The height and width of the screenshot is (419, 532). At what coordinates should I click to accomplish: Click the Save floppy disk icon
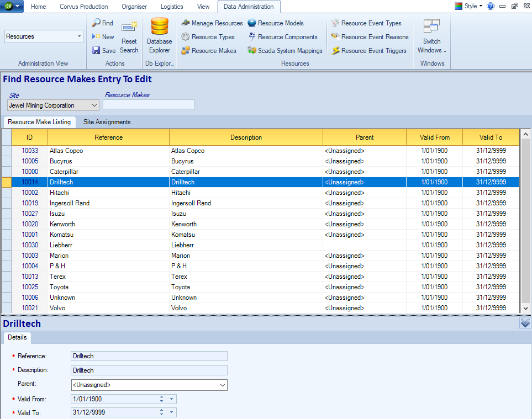(x=96, y=50)
